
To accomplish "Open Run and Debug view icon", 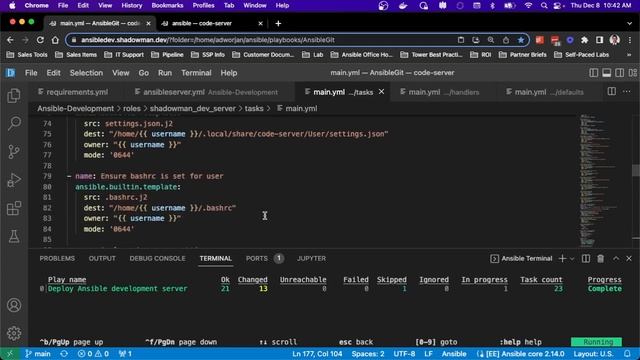I will pyautogui.click(x=14, y=180).
